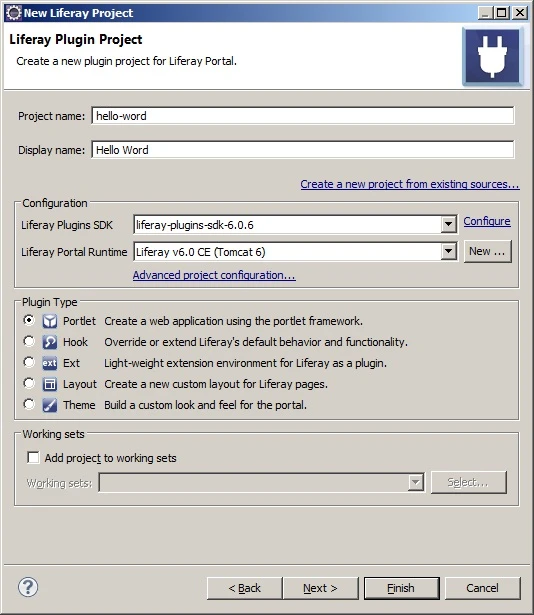Select the Portlet radio button
Screen dimensions: 534x615
point(29,320)
